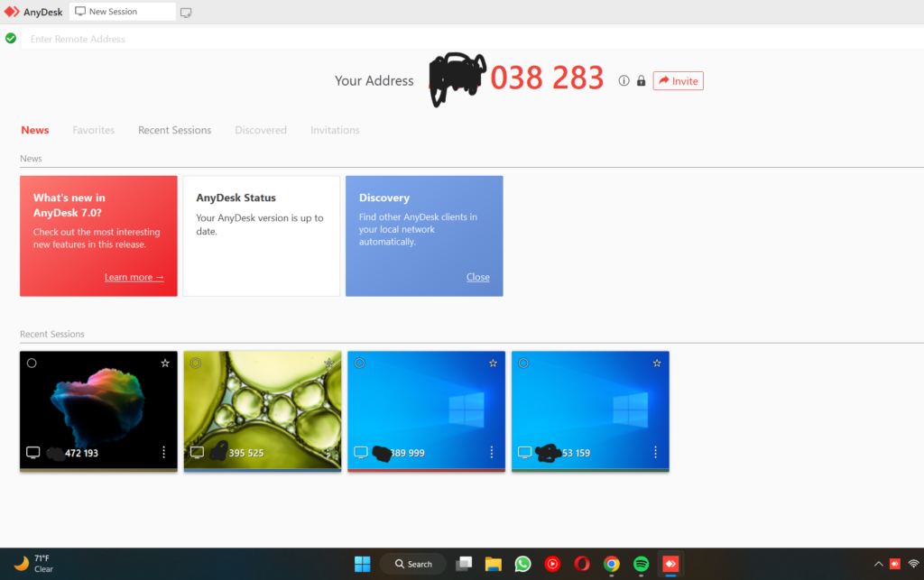This screenshot has height=580, width=924.
Task: Open the Windows Start menu
Action: point(363,564)
